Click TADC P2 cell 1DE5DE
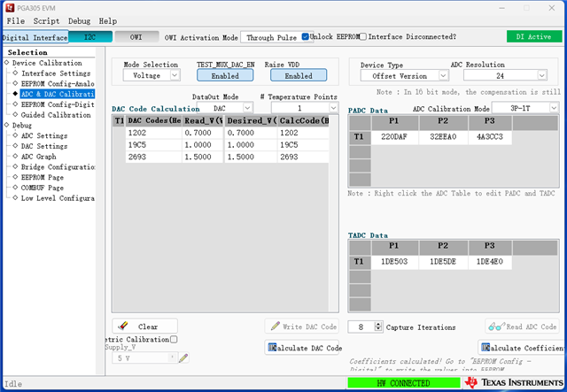Screen dimensions: 567x392 click(443, 261)
